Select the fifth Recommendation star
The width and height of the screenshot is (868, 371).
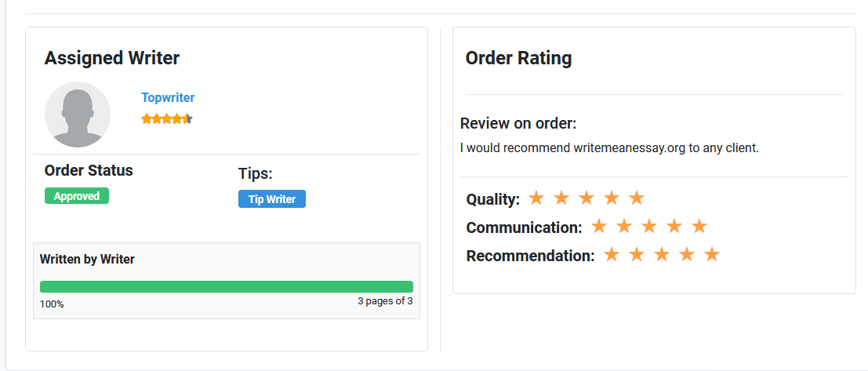coord(712,255)
